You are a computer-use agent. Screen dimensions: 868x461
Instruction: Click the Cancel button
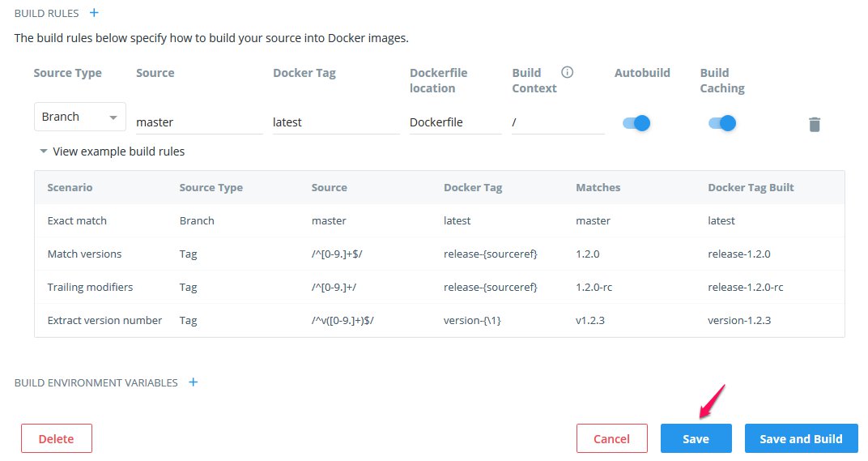611,438
